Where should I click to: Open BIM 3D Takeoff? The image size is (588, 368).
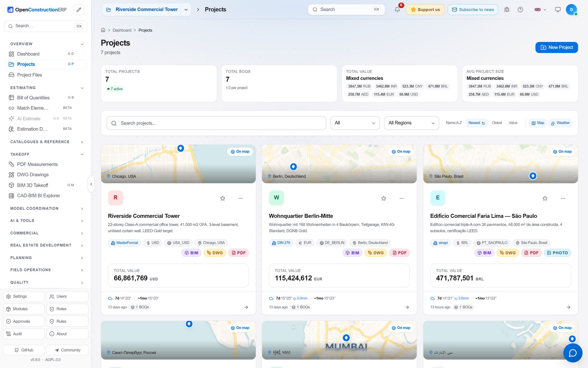click(46, 185)
